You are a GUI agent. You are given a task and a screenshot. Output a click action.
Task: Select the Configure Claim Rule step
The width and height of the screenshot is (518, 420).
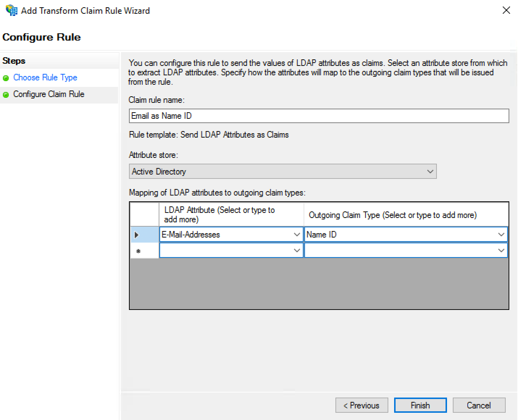(49, 94)
